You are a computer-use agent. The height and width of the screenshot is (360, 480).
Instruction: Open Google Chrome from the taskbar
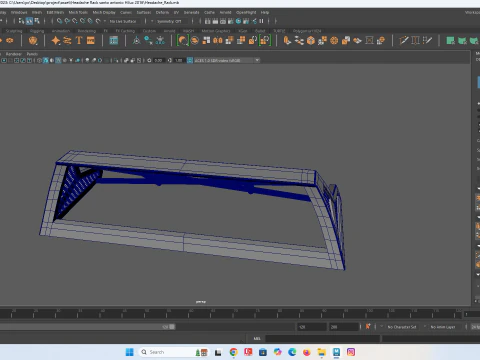tap(233, 352)
